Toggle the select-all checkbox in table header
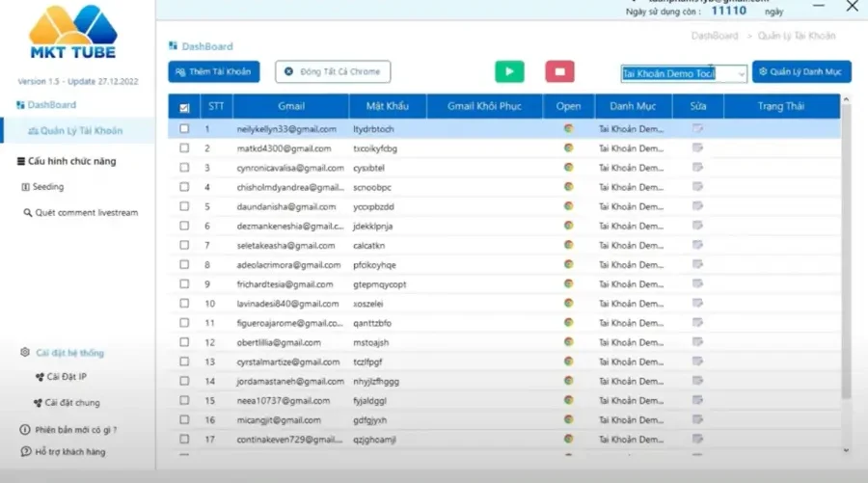868x483 pixels. click(184, 108)
